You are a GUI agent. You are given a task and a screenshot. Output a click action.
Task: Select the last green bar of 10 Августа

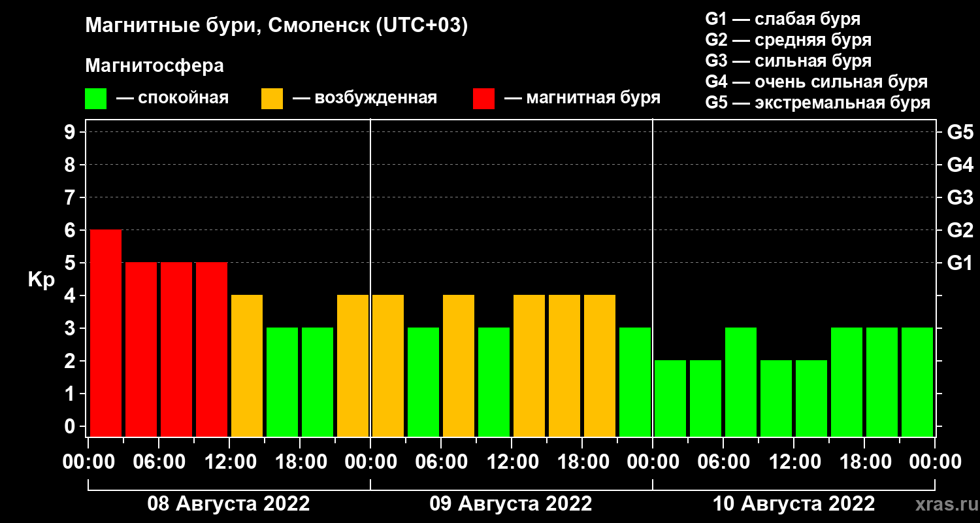[917, 382]
